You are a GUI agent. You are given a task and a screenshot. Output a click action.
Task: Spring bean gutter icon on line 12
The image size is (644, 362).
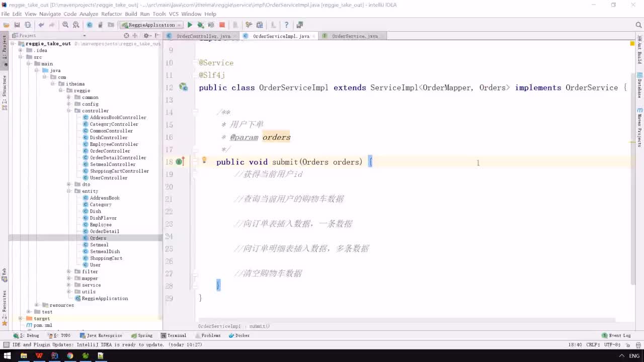pyautogui.click(x=183, y=87)
